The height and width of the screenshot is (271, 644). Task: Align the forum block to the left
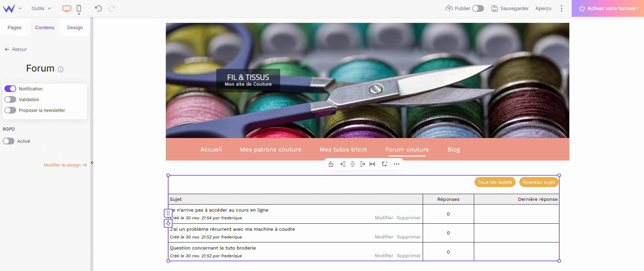tap(343, 164)
